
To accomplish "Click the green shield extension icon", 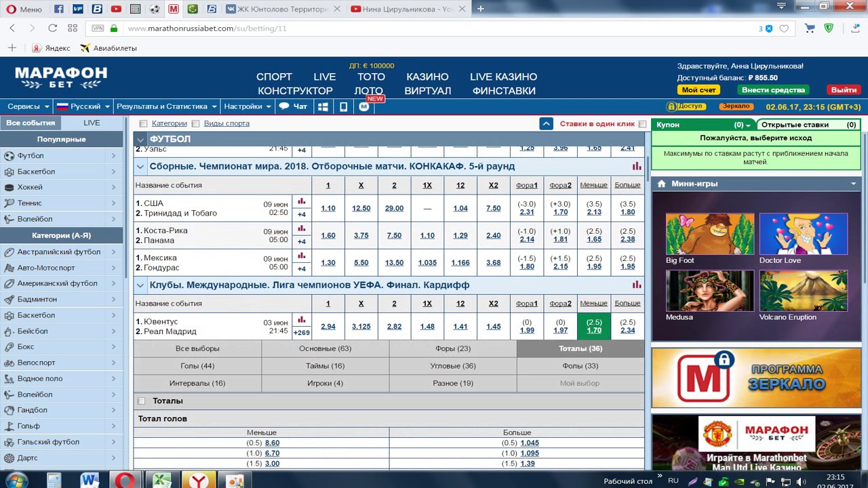I will (829, 28).
